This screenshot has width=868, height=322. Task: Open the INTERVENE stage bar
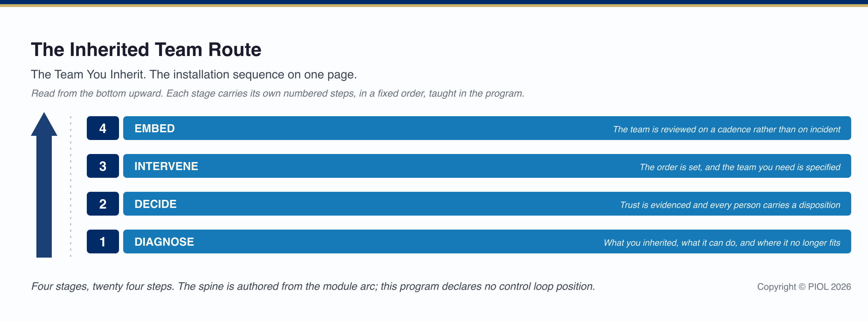click(x=487, y=166)
